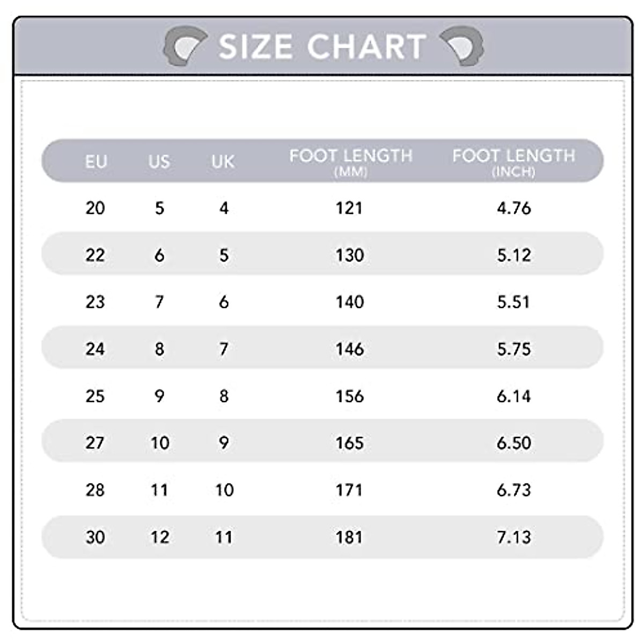Image resolution: width=644 pixels, height=644 pixels.
Task: Click the 7.13 inch value
Action: pyautogui.click(x=514, y=537)
